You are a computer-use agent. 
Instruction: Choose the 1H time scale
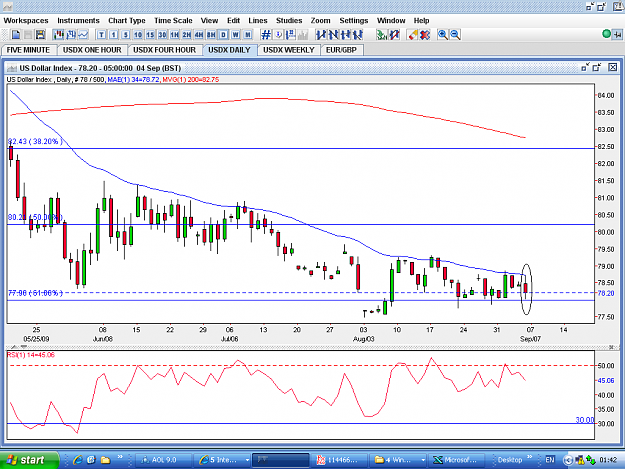click(x=175, y=35)
